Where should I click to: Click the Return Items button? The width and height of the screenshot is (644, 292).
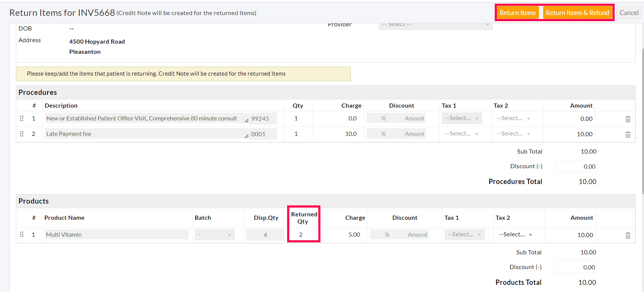518,13
